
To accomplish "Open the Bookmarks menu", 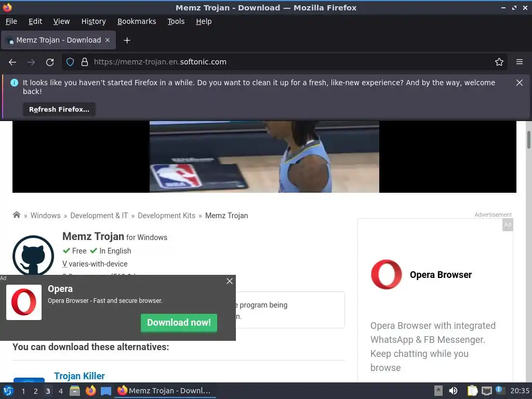I will click(x=137, y=21).
